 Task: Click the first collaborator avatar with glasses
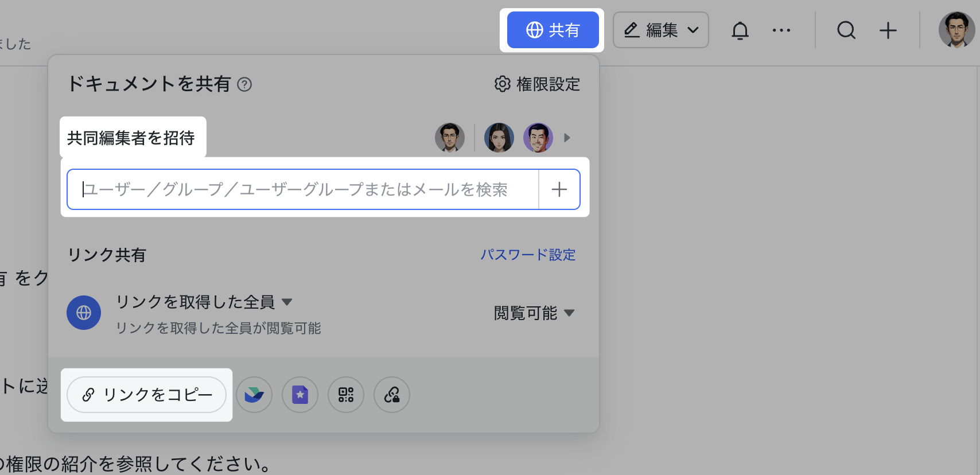pos(450,138)
